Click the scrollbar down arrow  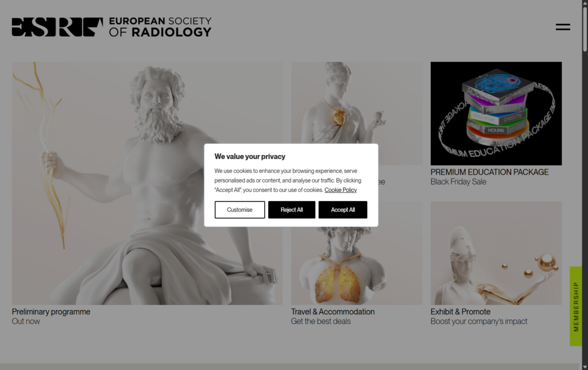point(585,367)
